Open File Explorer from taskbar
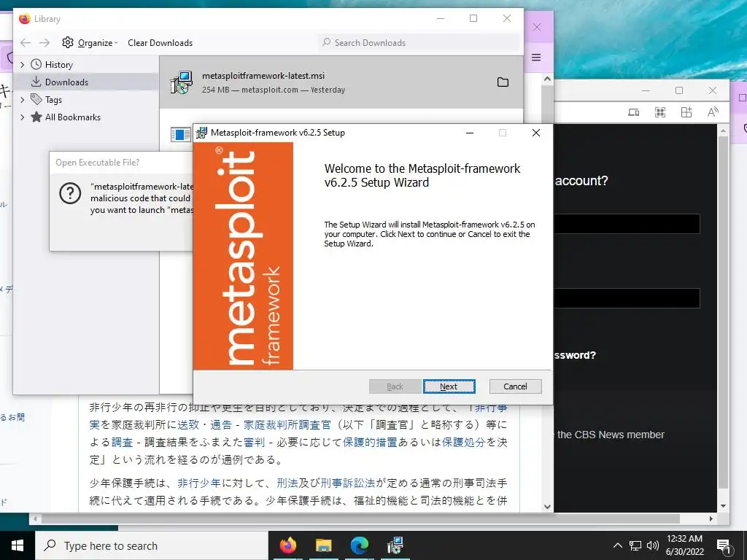The height and width of the screenshot is (560, 747). pyautogui.click(x=323, y=545)
